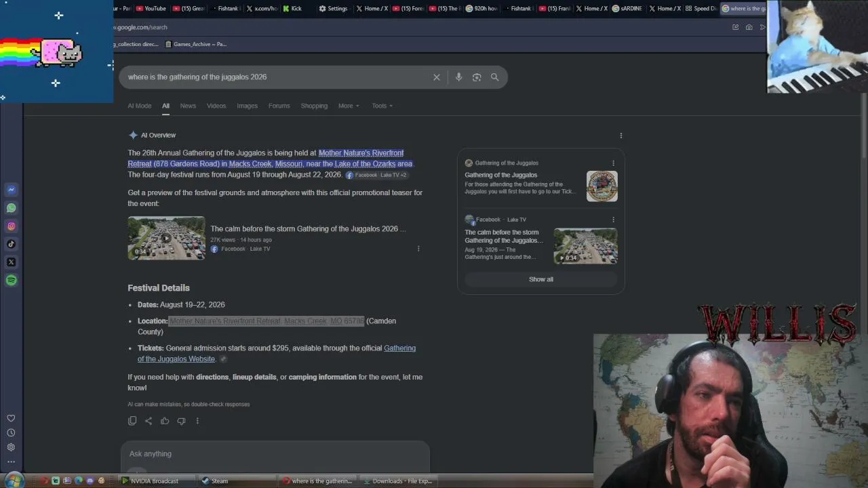Image resolution: width=868 pixels, height=488 pixels.
Task: Submit search with the magnifying glass icon
Action: tap(495, 77)
